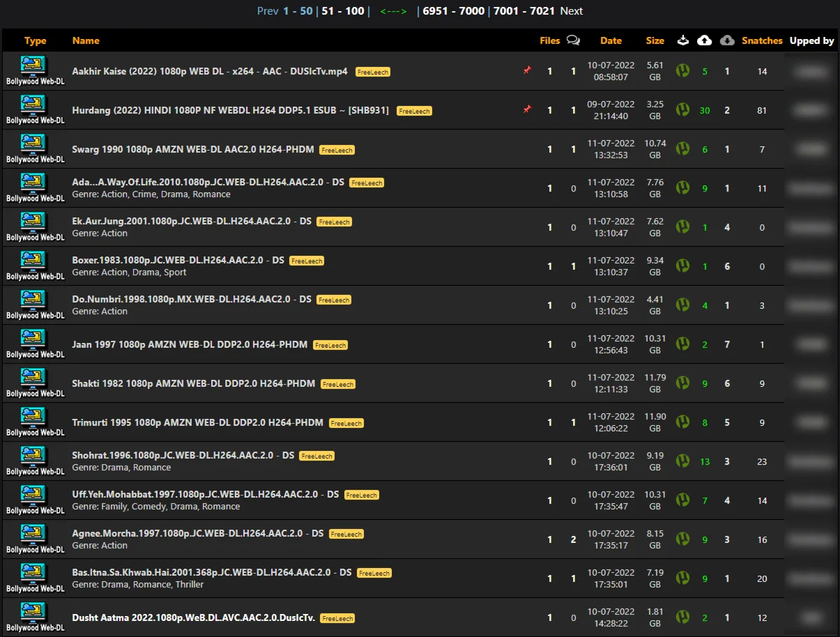This screenshot has width=840, height=637.
Task: Click the Bollywood Web-DL icon beside Swarg 1990
Action: [x=35, y=149]
